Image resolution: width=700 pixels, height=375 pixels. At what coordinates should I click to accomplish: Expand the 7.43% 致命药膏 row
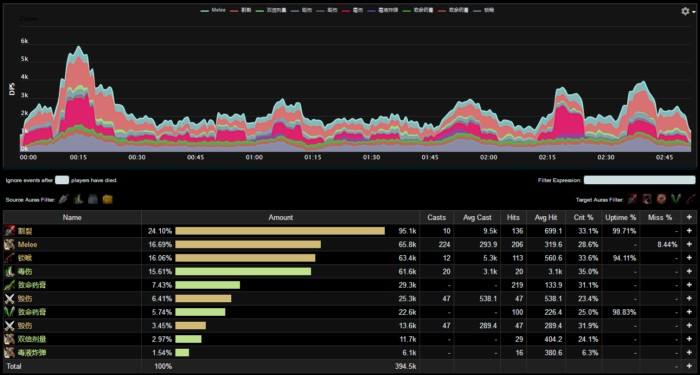[x=689, y=285]
